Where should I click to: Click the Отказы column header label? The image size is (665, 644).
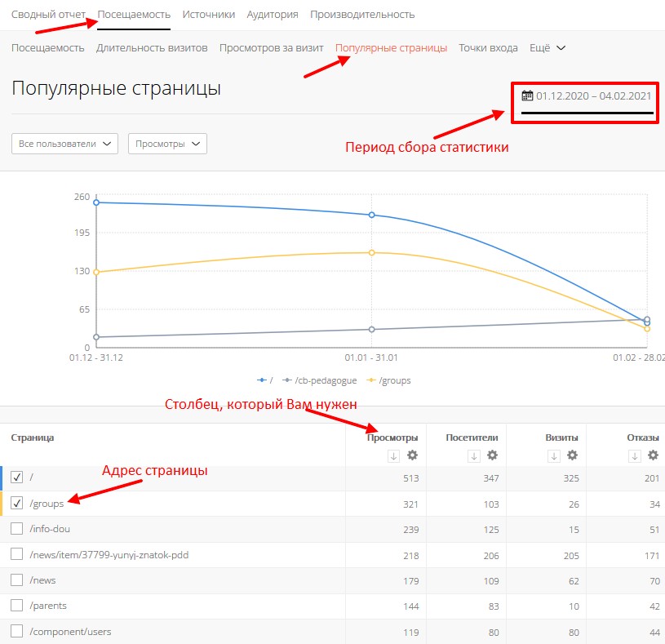[x=643, y=437]
